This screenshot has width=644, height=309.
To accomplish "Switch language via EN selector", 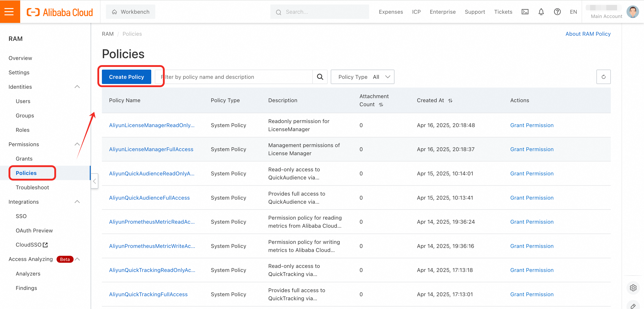I will [x=573, y=12].
